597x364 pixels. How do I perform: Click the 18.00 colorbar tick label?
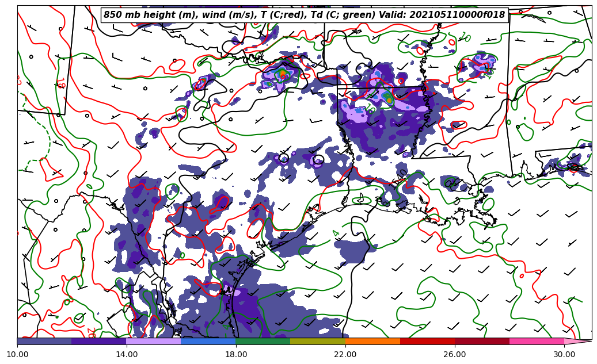pyautogui.click(x=236, y=354)
